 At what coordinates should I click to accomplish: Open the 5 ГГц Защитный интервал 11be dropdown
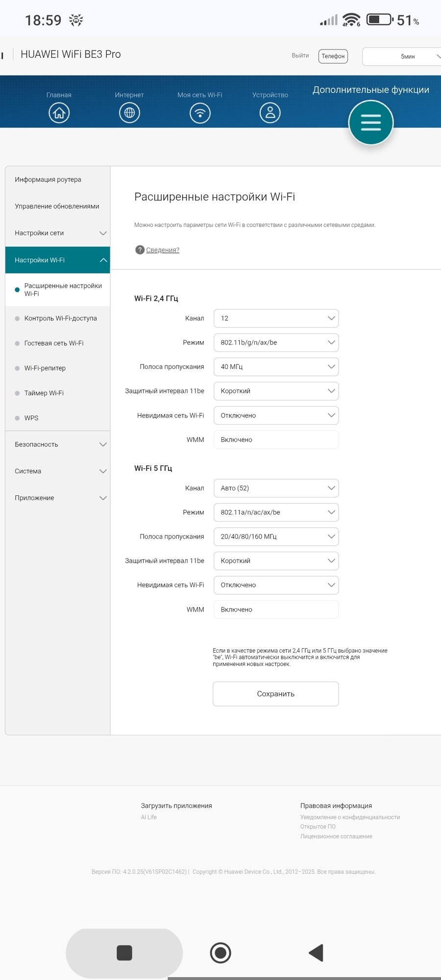(276, 561)
